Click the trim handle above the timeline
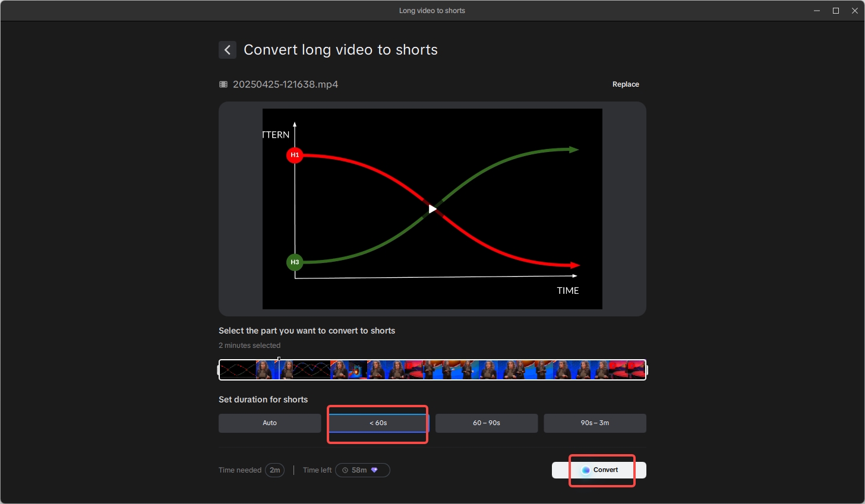 (279, 359)
